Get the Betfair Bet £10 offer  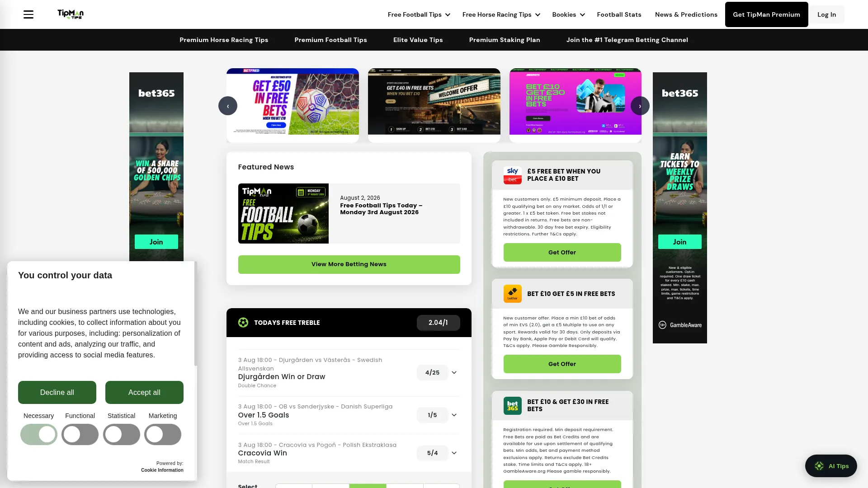[x=562, y=364]
